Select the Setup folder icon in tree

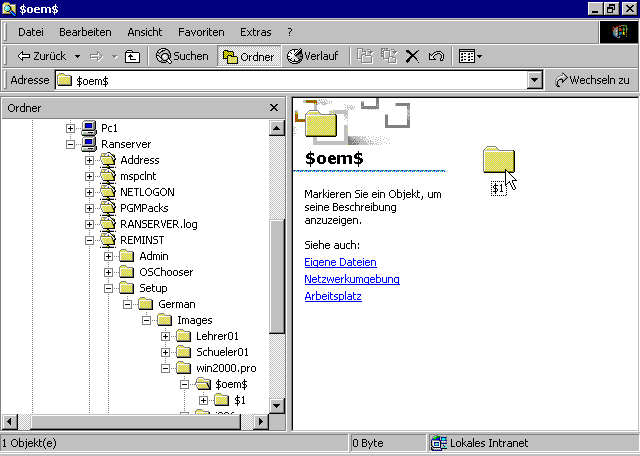click(127, 288)
